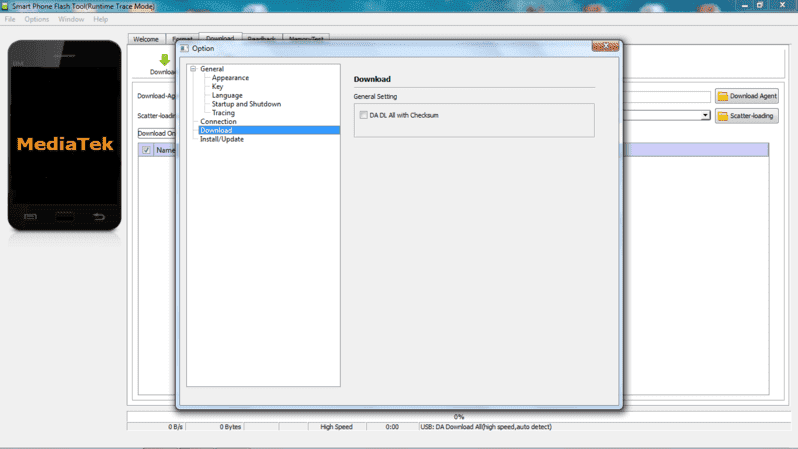Click the Scatter-loading button

click(x=747, y=116)
